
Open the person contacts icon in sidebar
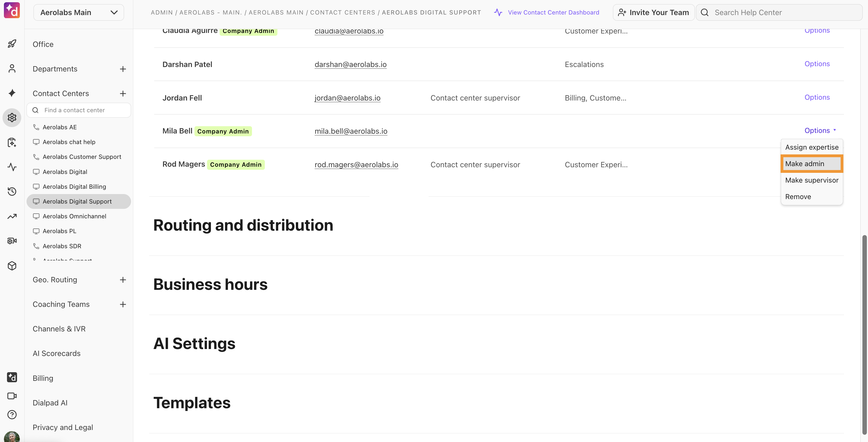[12, 68]
